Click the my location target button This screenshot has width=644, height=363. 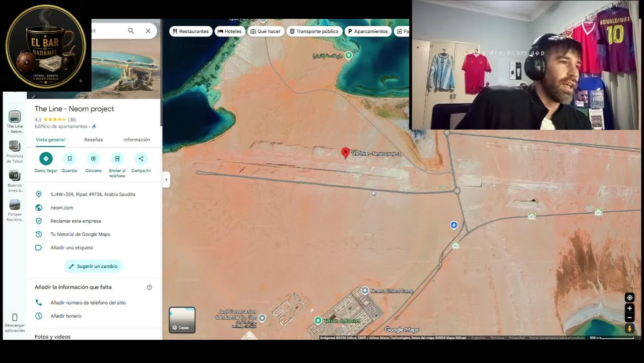click(629, 297)
